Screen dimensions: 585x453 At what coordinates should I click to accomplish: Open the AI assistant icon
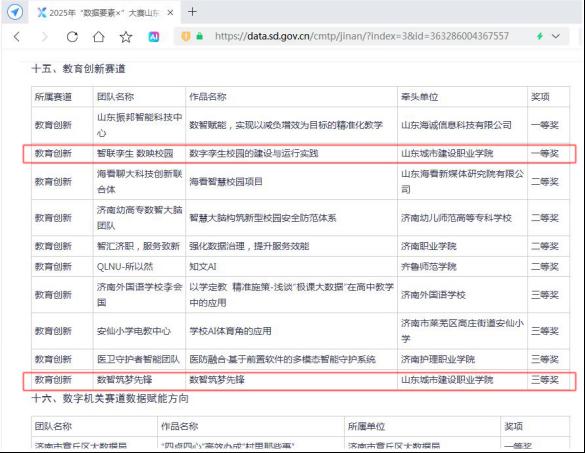[x=154, y=37]
